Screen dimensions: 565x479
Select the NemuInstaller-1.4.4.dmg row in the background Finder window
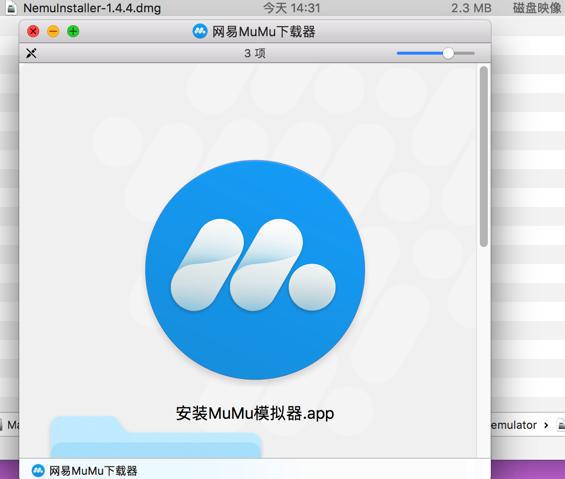point(282,8)
